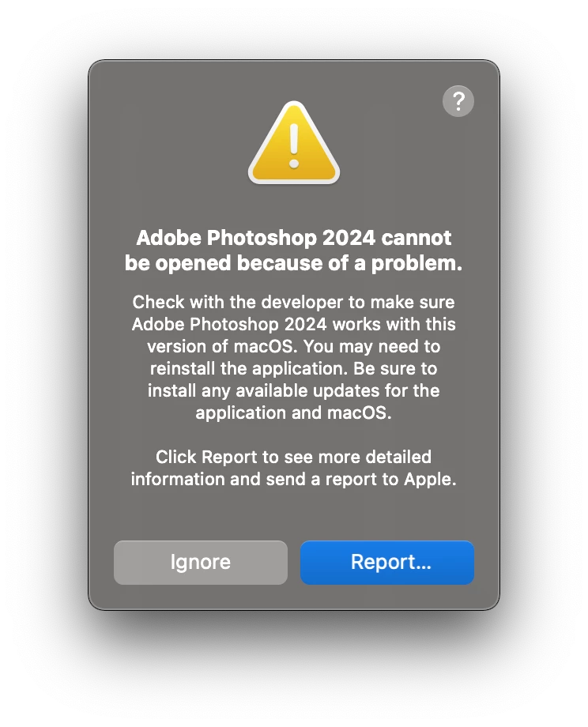Viewport: 588px width, 727px height.
Task: Click the line "Check with the developer to make sure"
Action: point(293,303)
